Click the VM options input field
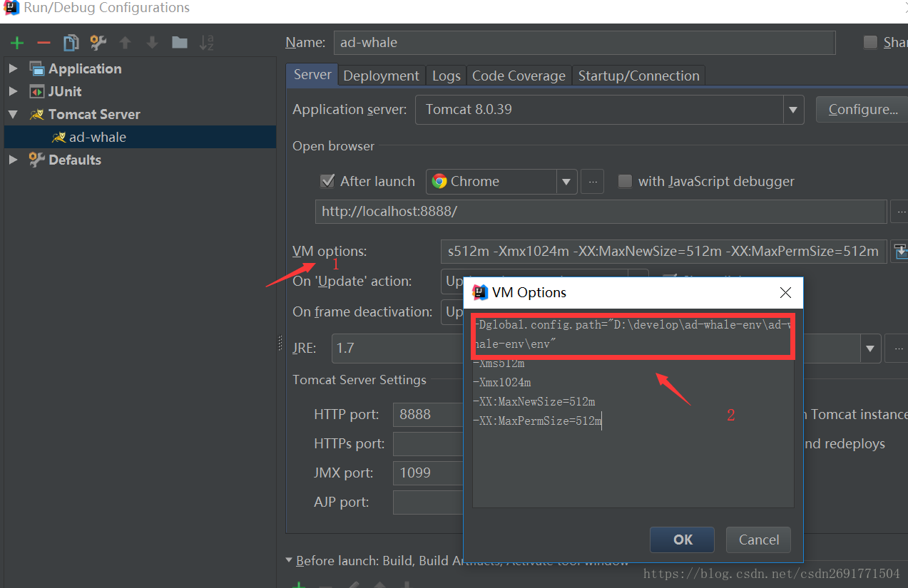Screen dimensions: 908x588 click(x=663, y=252)
